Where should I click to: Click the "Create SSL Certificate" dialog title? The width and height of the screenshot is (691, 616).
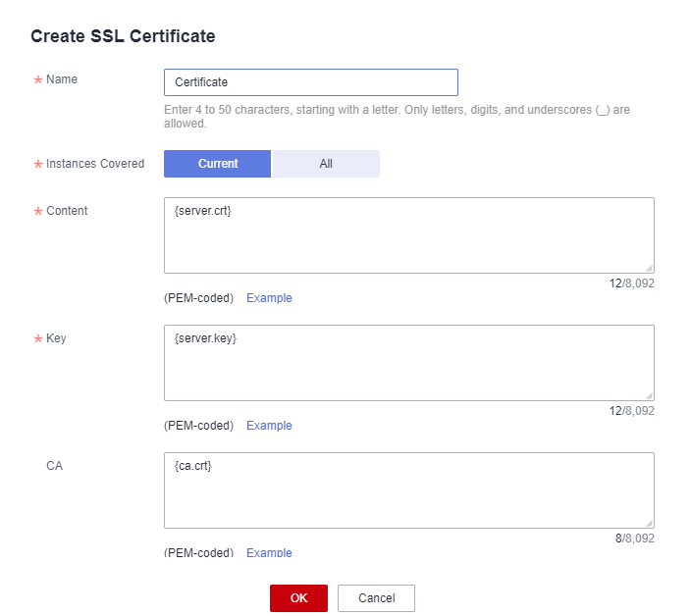click(123, 36)
